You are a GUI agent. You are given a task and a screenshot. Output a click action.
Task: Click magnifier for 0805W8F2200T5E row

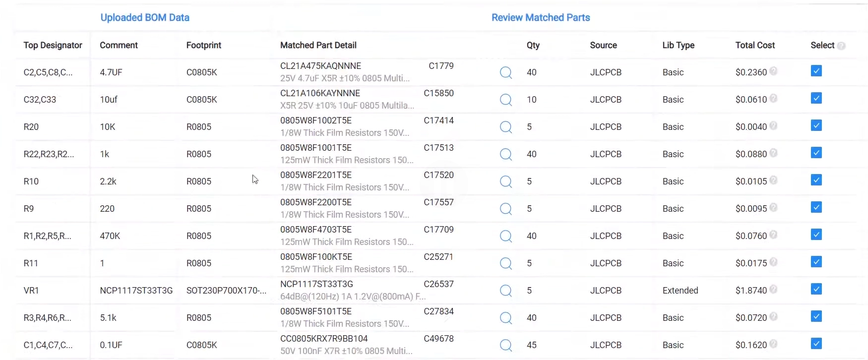click(505, 209)
